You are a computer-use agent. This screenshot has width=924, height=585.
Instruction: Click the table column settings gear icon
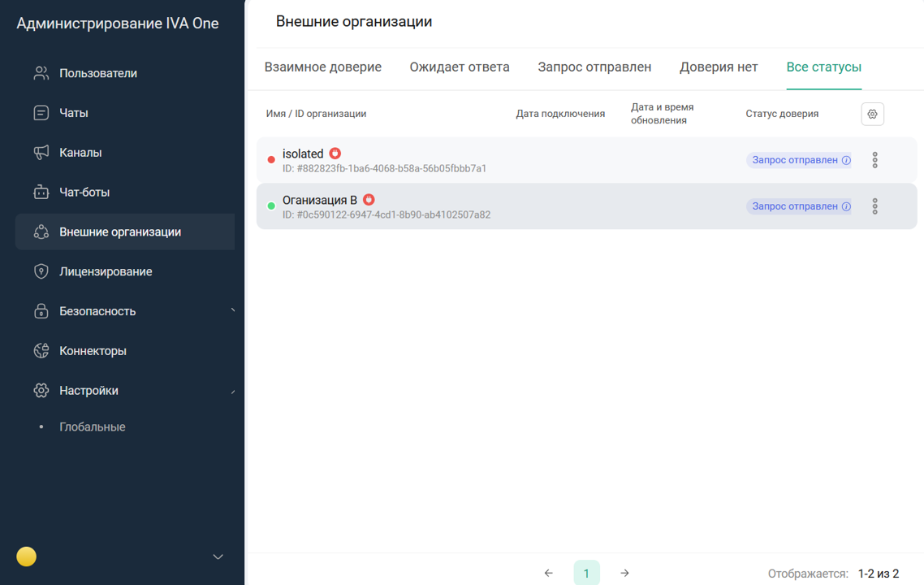(872, 114)
